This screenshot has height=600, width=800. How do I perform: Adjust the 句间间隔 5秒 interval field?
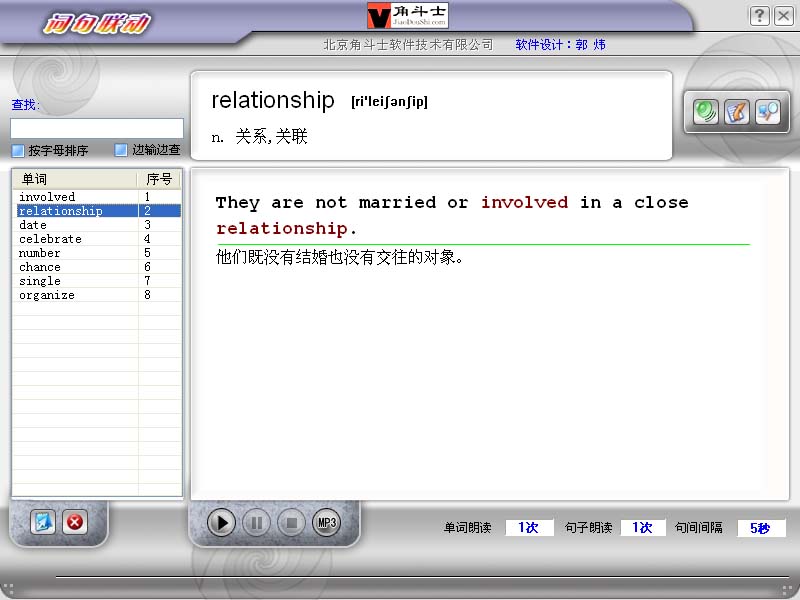pos(760,528)
